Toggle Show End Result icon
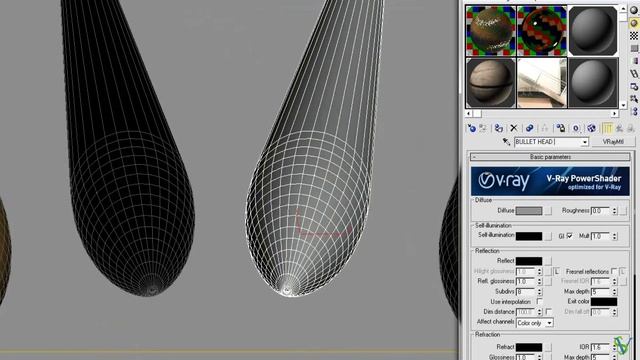Viewport: 640px width, 360px height. pos(607,128)
